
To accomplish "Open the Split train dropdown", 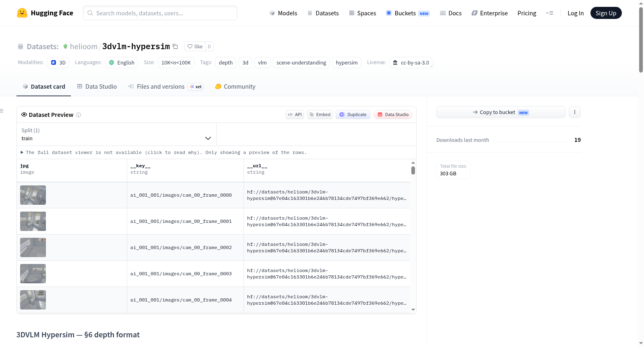I will point(116,134).
